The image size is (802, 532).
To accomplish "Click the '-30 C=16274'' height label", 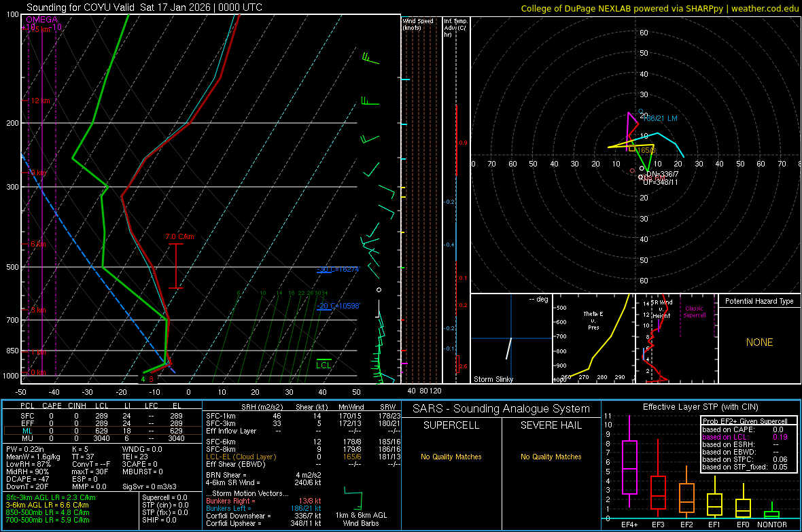I will click(x=338, y=270).
